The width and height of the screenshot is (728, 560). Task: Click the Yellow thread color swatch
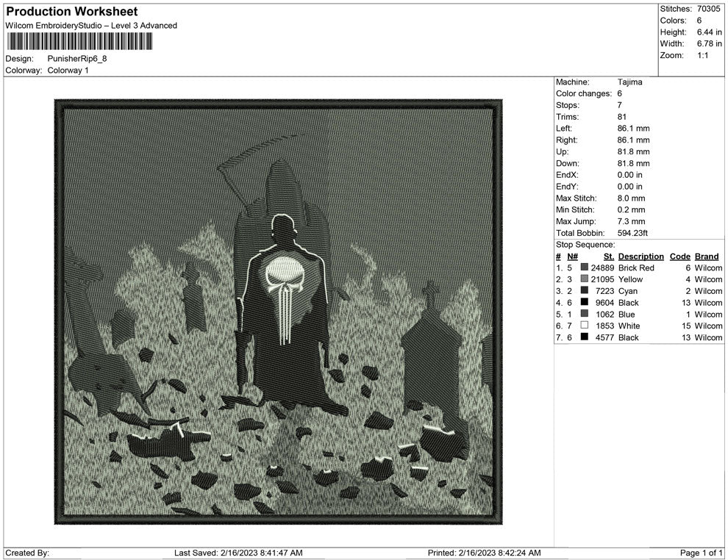click(x=584, y=279)
